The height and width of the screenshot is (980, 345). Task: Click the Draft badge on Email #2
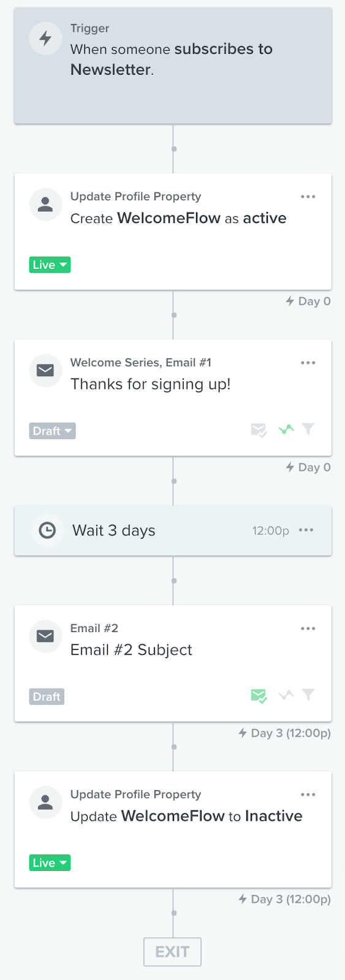(x=47, y=696)
